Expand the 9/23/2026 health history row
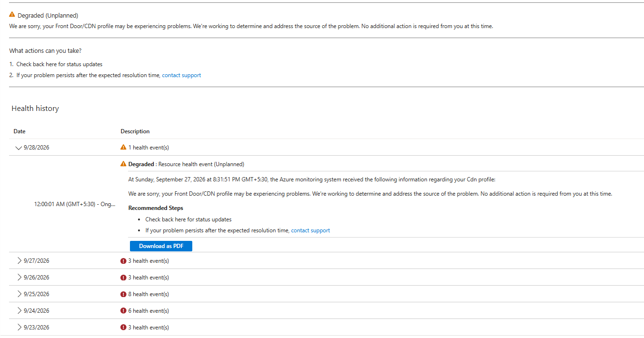Viewport: 644px width, 338px height. click(x=19, y=327)
